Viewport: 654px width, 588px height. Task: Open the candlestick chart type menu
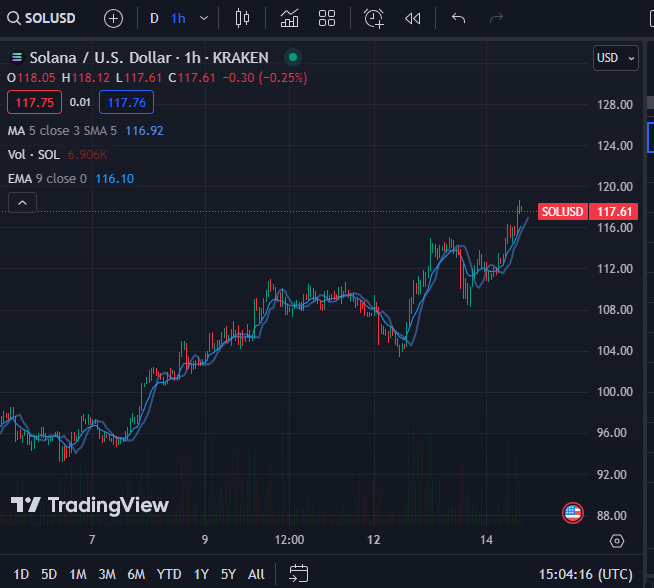pos(242,18)
